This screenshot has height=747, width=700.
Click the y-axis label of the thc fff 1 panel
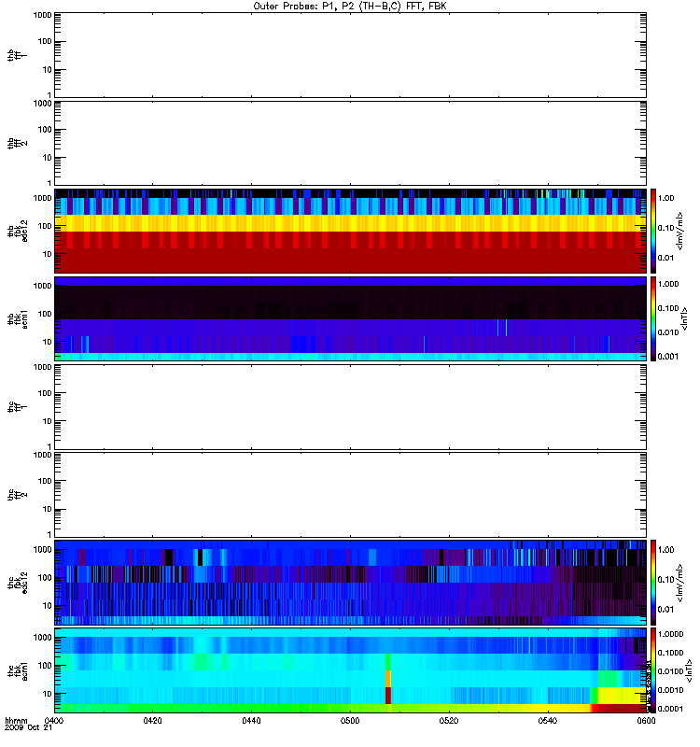(x=18, y=406)
